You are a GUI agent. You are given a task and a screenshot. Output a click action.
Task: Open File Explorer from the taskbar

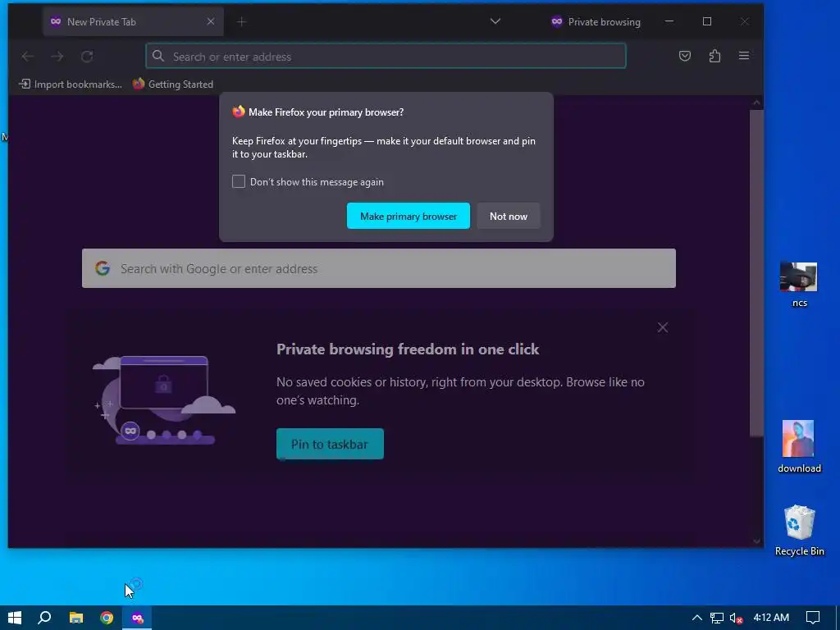tap(76, 618)
